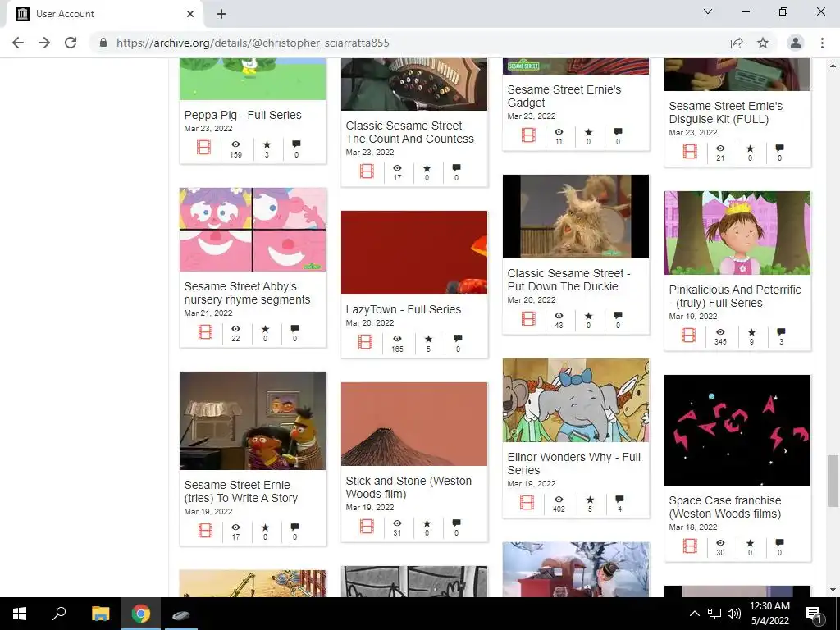Click reviews bubble on Count And Countess card
This screenshot has width=840, height=630.
[456, 168]
